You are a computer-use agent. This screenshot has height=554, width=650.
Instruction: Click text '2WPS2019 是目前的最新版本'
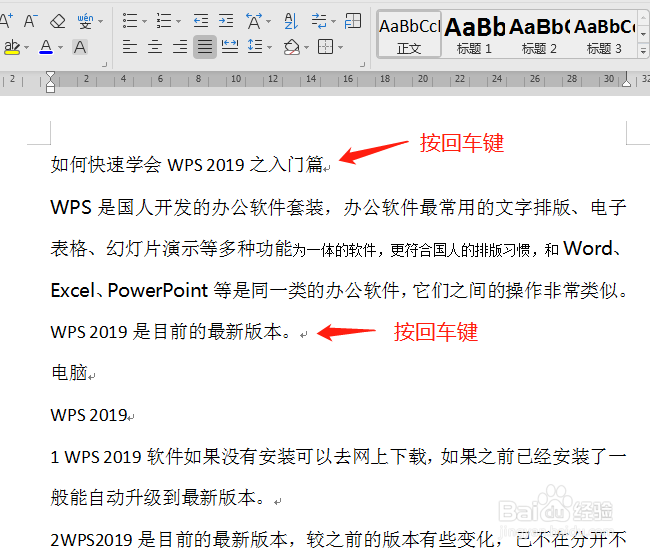[x=170, y=539]
